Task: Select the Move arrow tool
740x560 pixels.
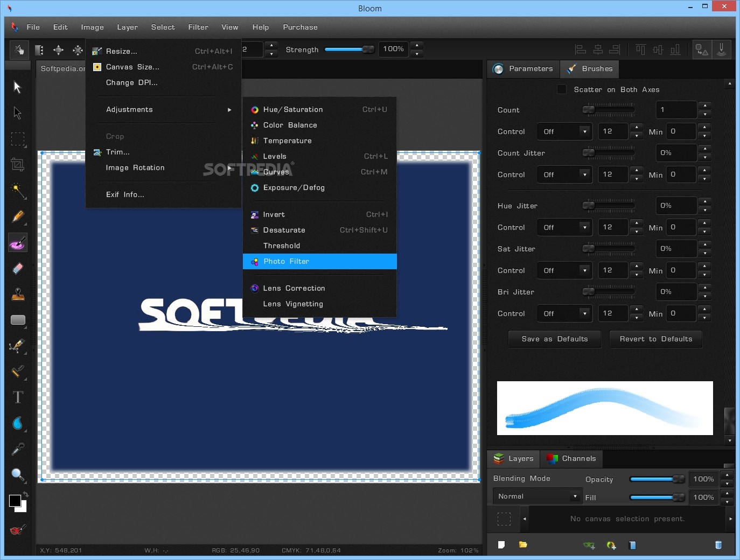Action: [17, 87]
